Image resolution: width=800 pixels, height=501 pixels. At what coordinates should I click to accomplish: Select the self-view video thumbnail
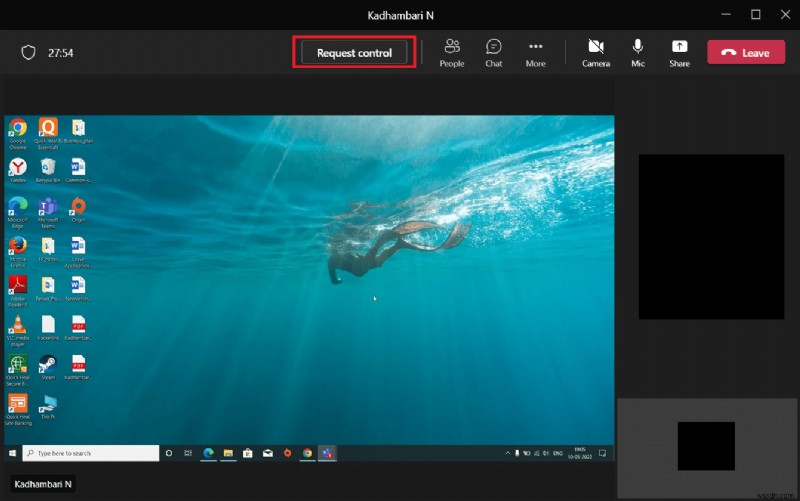[706, 446]
